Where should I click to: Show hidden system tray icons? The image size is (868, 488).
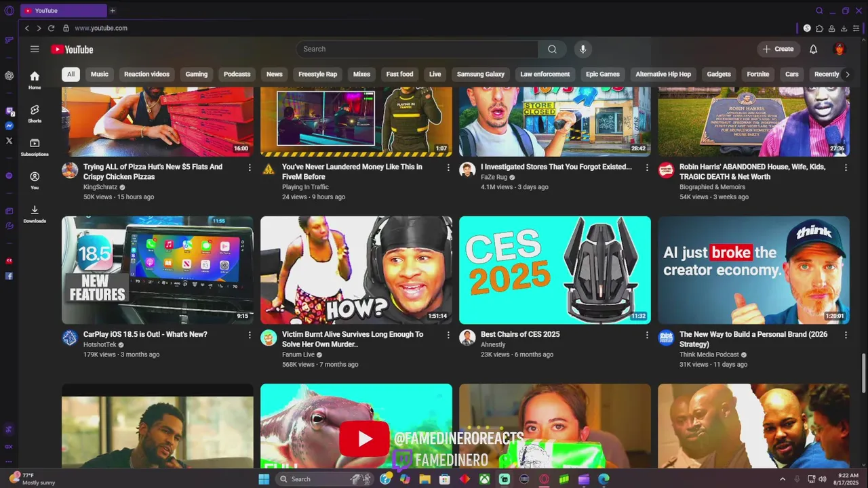[783, 479]
